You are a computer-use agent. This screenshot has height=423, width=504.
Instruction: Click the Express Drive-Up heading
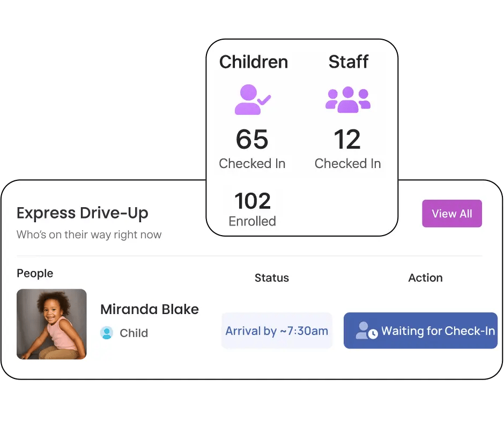click(82, 213)
